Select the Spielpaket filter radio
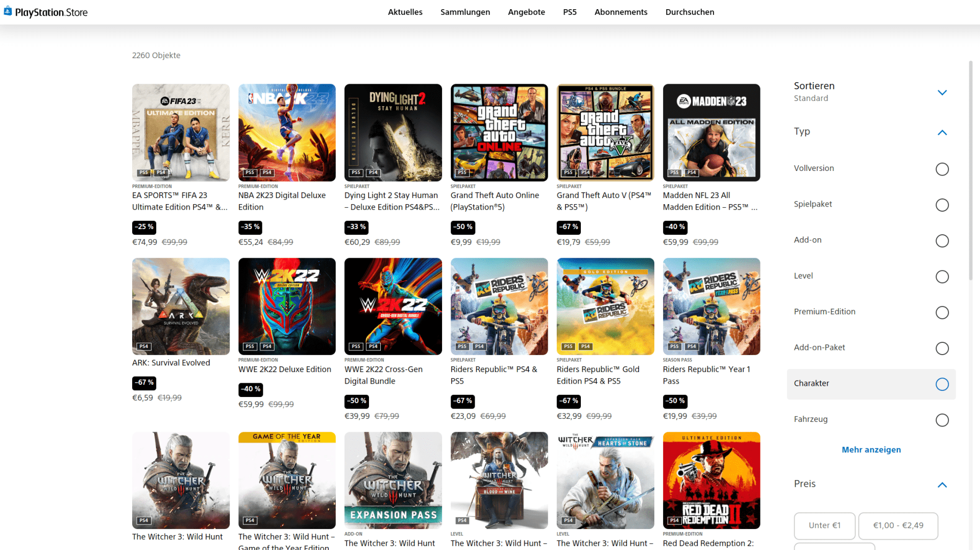This screenshot has height=550, width=980. click(942, 205)
